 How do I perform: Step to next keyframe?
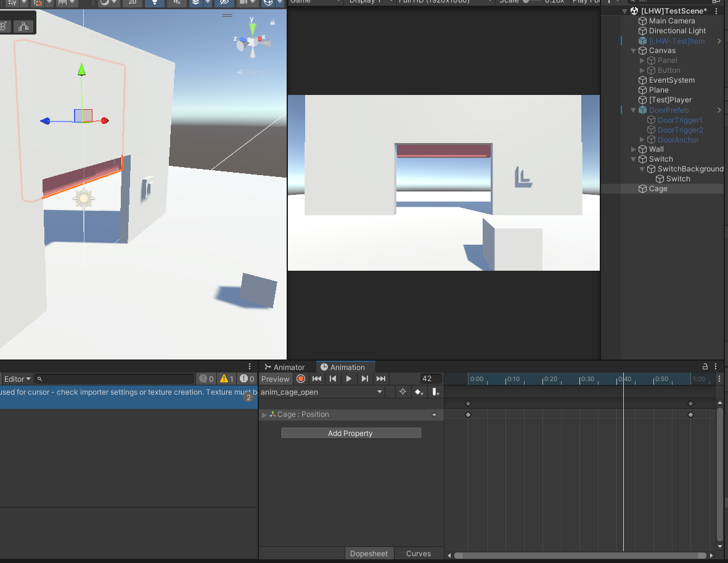tap(365, 379)
